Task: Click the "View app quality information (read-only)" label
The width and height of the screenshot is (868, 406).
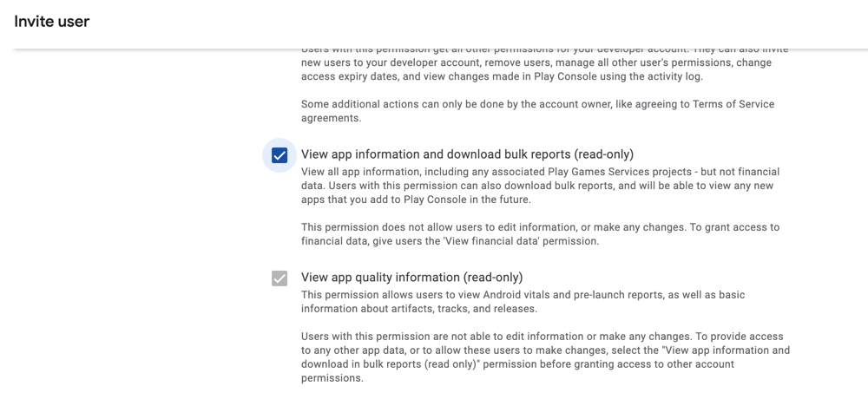Action: click(411, 278)
